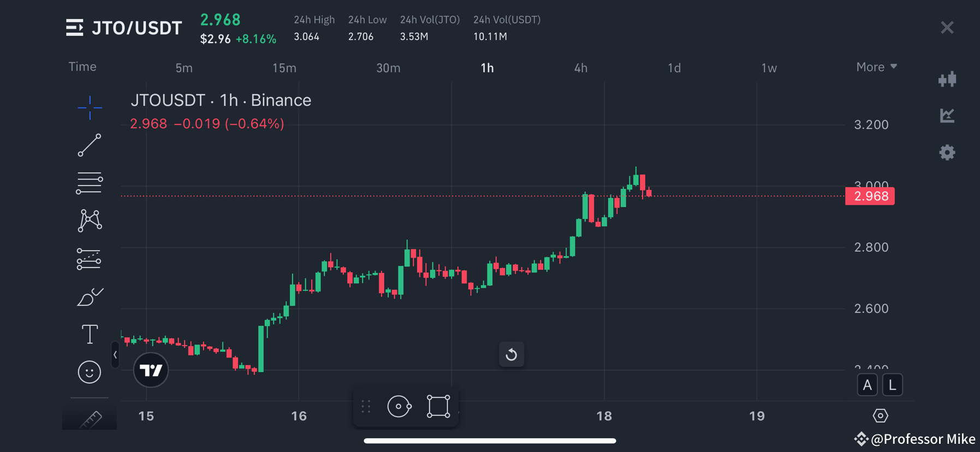Viewport: 980px width, 452px height.
Task: Toggle the magnet snapping tool
Action: coord(399,406)
